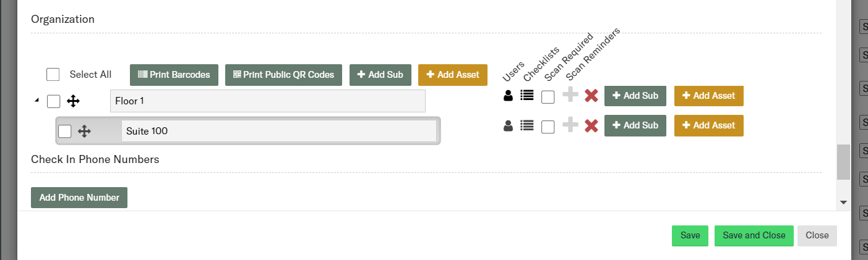This screenshot has height=260, width=868.
Task: Open Users icon for Suite 100
Action: click(x=508, y=125)
